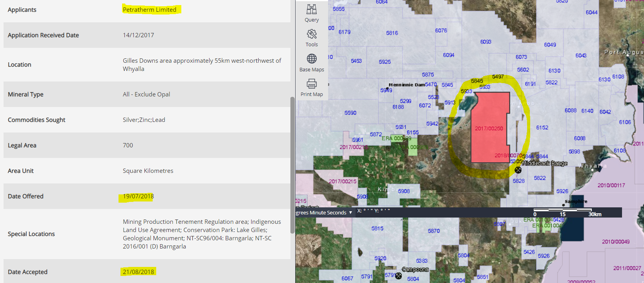
Task: Click the Square Kilometres area unit value
Action: (148, 171)
